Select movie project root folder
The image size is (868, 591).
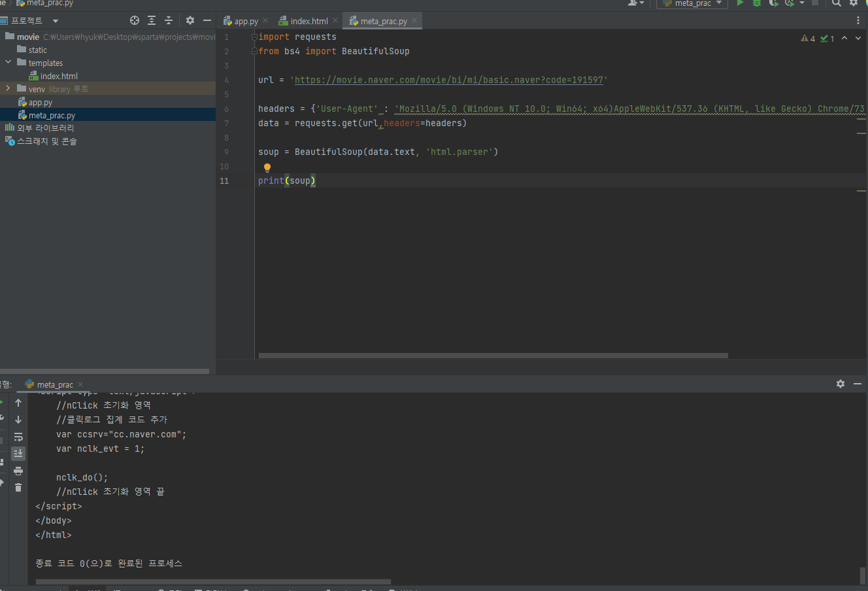(x=108, y=37)
